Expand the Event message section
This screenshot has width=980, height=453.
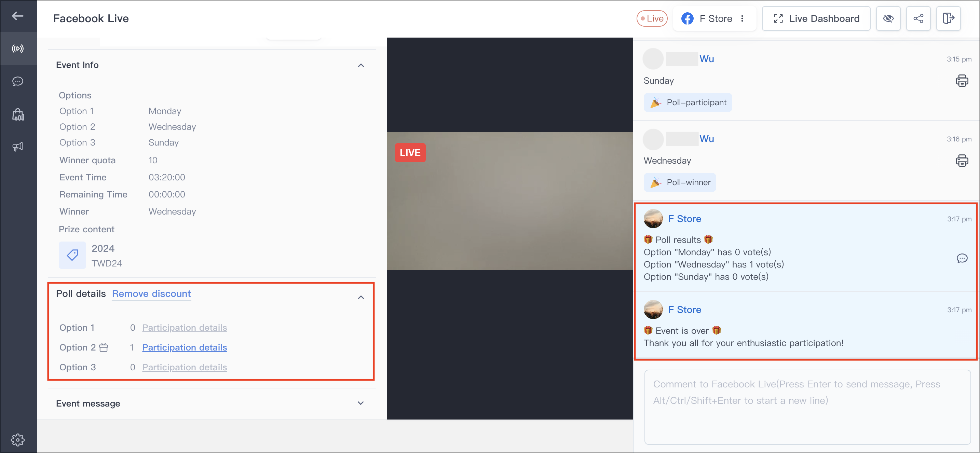coord(360,403)
